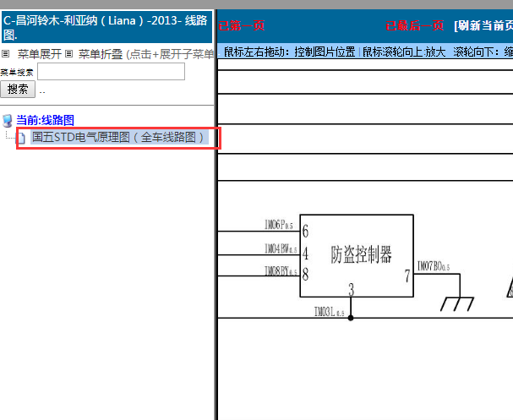Click the 菜单折叠 collapse-menu icon
Image resolution: width=513 pixels, height=420 pixels.
tap(68, 53)
